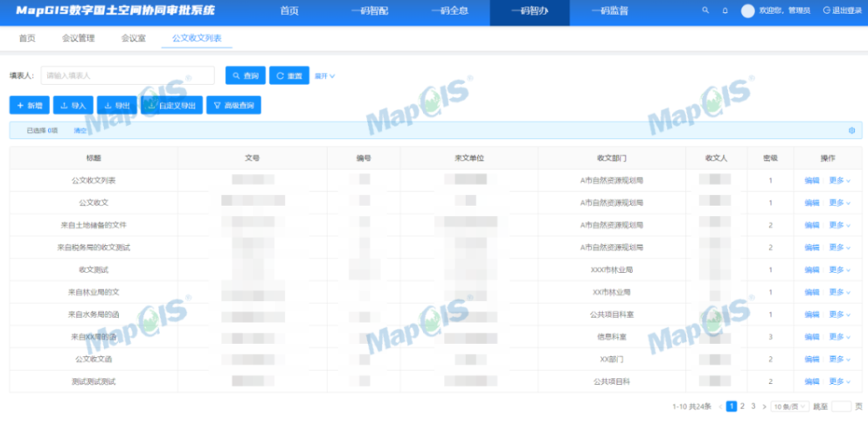Open the 高级查询 filter button

(233, 105)
